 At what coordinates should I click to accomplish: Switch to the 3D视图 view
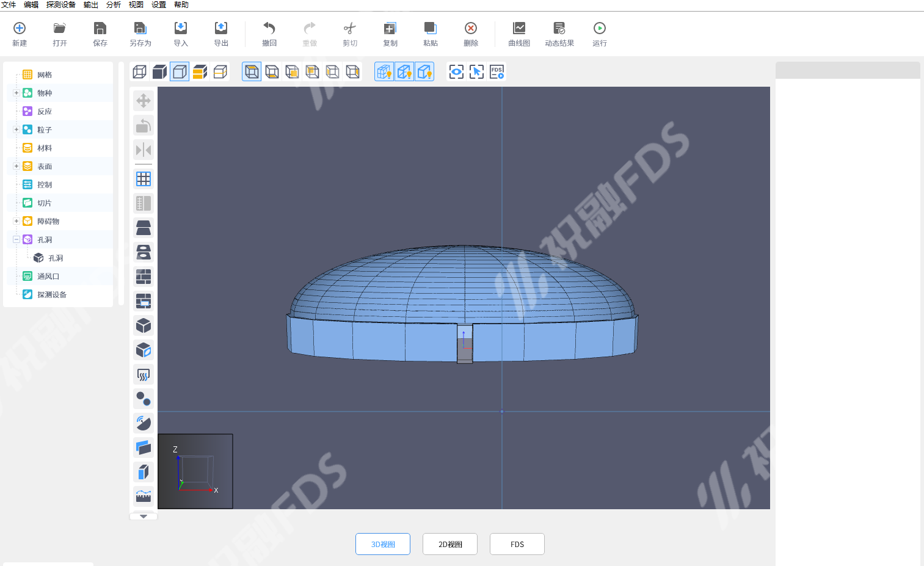pyautogui.click(x=383, y=544)
